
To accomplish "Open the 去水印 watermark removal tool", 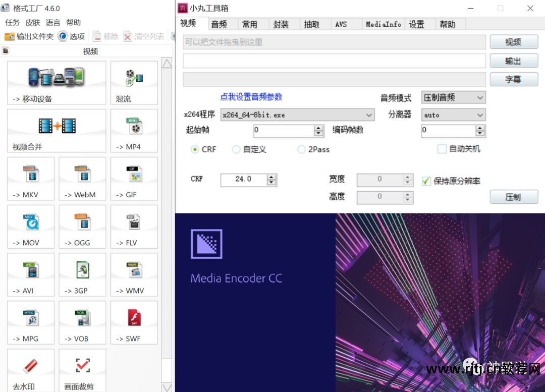I will pos(31,370).
